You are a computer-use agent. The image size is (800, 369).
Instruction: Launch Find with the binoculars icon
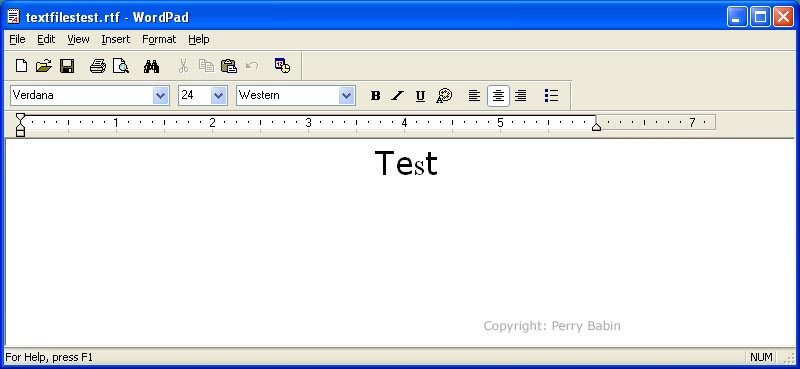[151, 66]
